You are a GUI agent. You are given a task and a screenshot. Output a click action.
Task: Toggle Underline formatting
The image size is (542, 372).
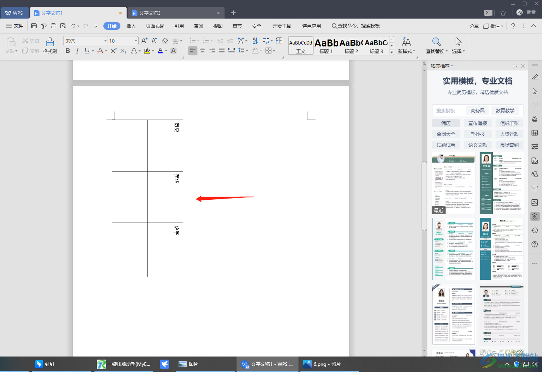point(86,51)
